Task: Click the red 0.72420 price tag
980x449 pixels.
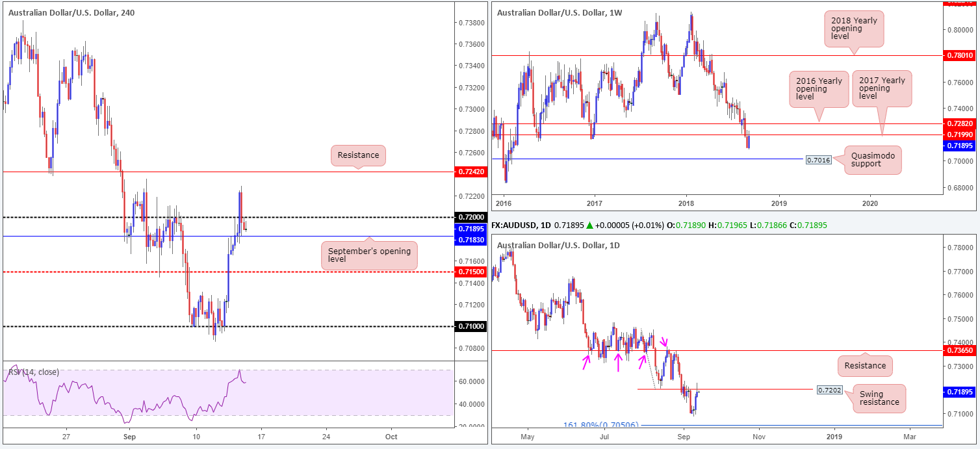Action: click(x=472, y=172)
